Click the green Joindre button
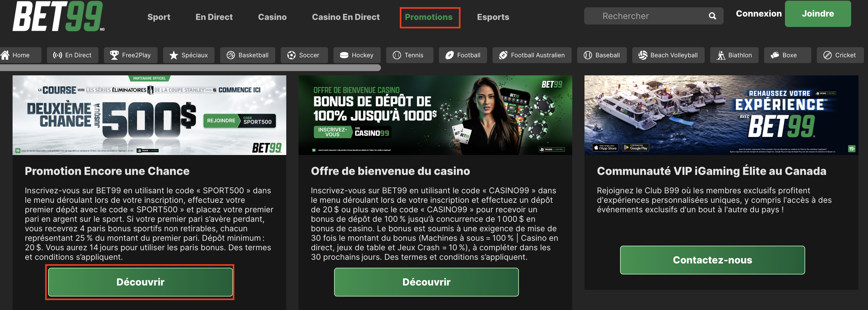Viewport: 868px width, 310px height. click(818, 14)
